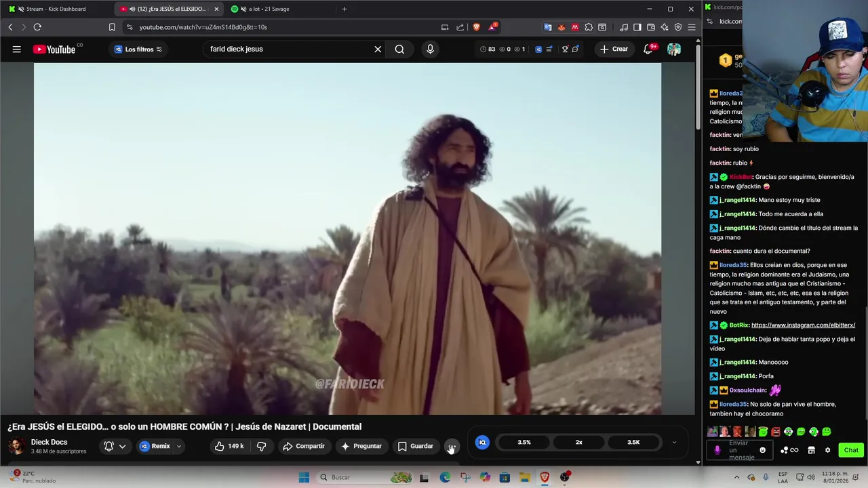Open the Windows Start menu
This screenshot has height=488, width=868.
click(x=304, y=477)
